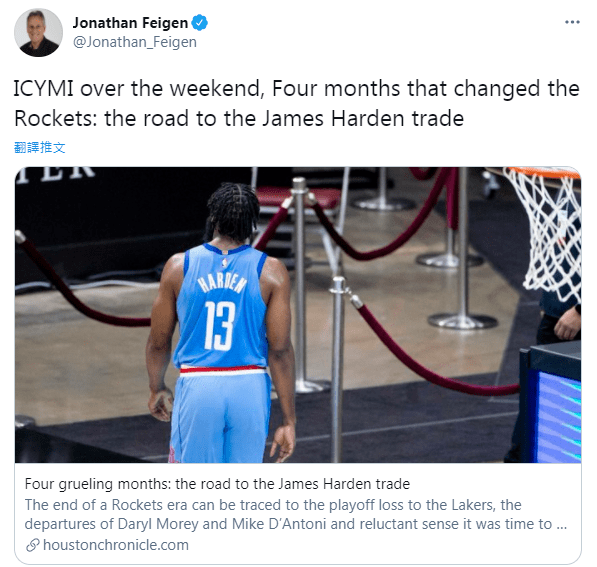Screen dimensions: 597x567
Task: Click the blue verified badge
Action: coord(200,23)
